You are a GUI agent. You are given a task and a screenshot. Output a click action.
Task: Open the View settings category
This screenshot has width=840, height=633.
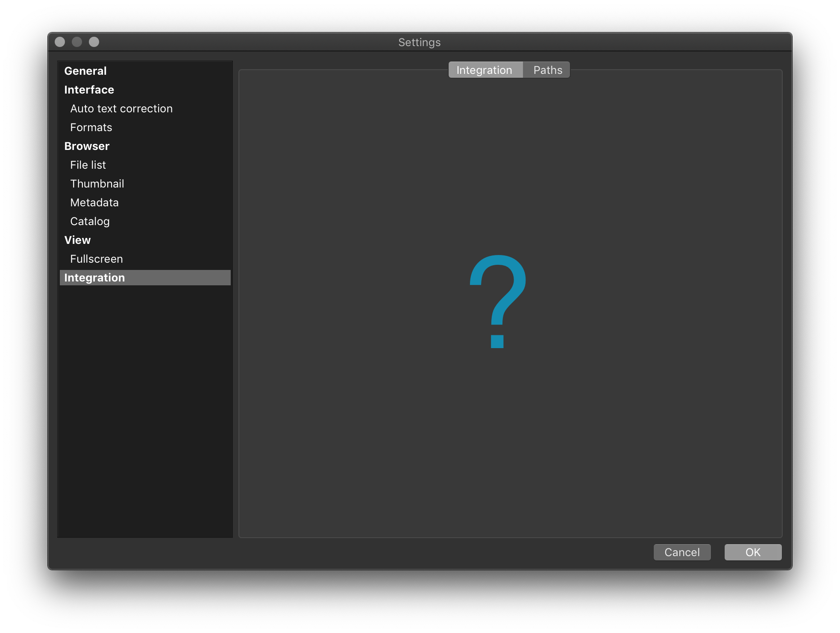(77, 240)
